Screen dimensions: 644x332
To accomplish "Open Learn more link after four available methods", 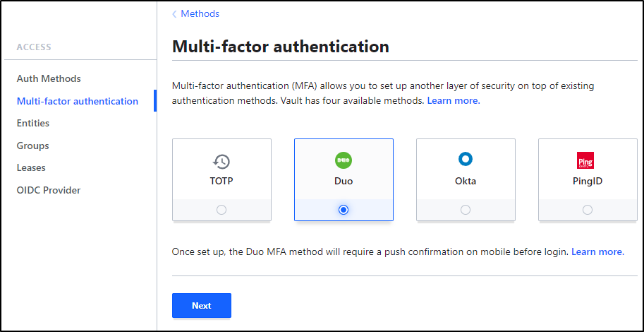I will 454,101.
